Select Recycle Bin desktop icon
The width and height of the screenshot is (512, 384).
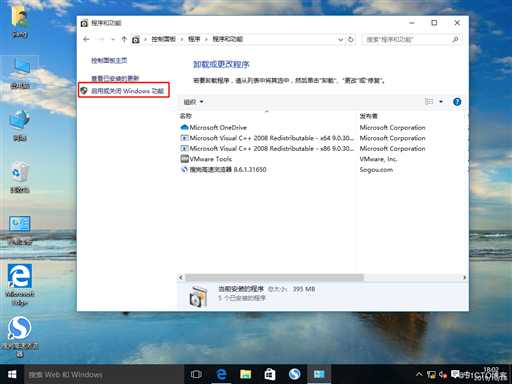(x=20, y=177)
